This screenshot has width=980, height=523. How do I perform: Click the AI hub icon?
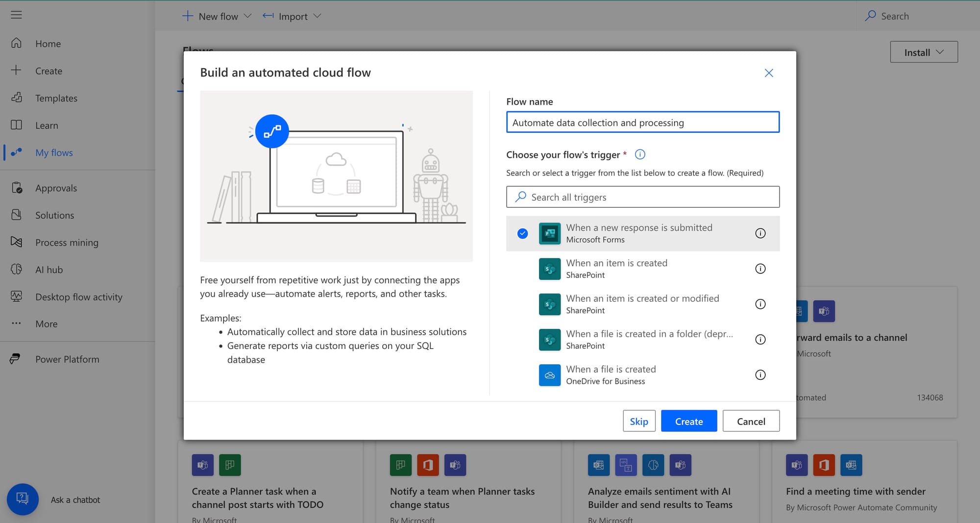tap(16, 269)
